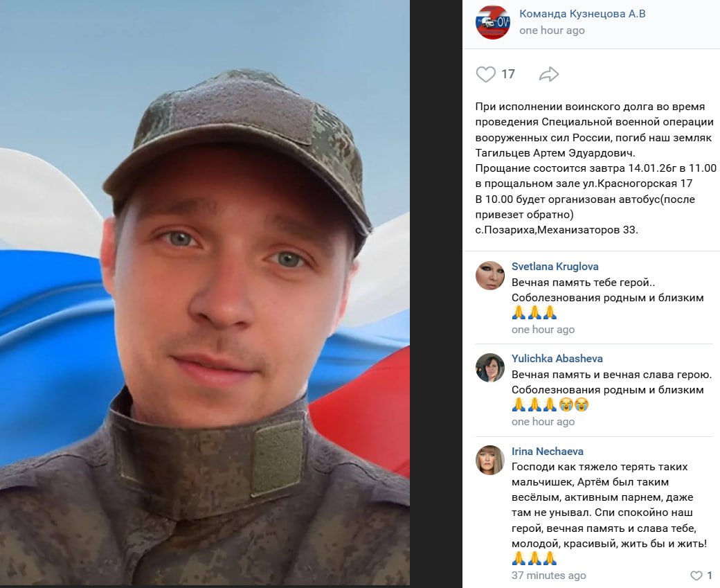Click Irina Nechaeva's name link
The width and height of the screenshot is (720, 588).
click(548, 451)
